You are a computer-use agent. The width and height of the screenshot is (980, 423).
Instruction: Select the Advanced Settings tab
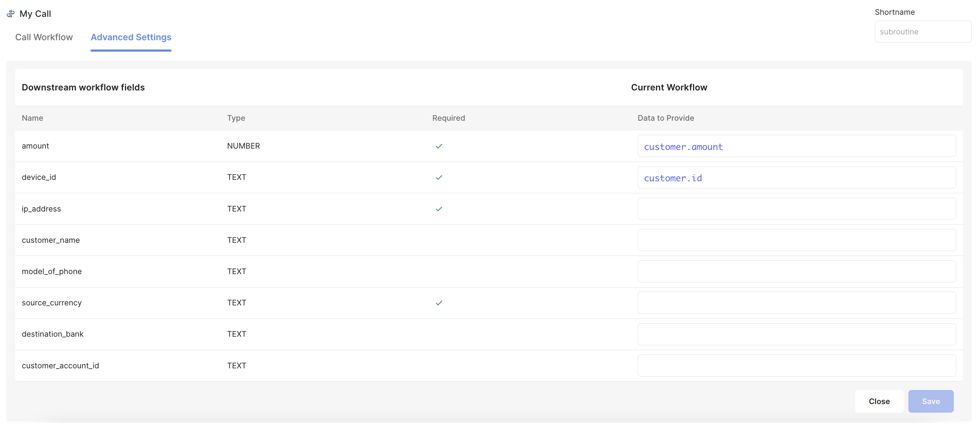point(131,37)
